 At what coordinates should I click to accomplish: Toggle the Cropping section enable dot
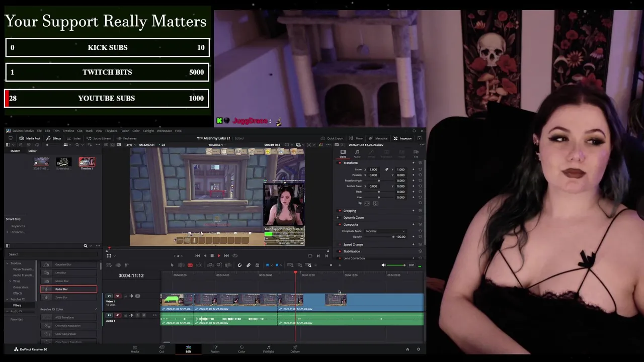[x=340, y=211]
